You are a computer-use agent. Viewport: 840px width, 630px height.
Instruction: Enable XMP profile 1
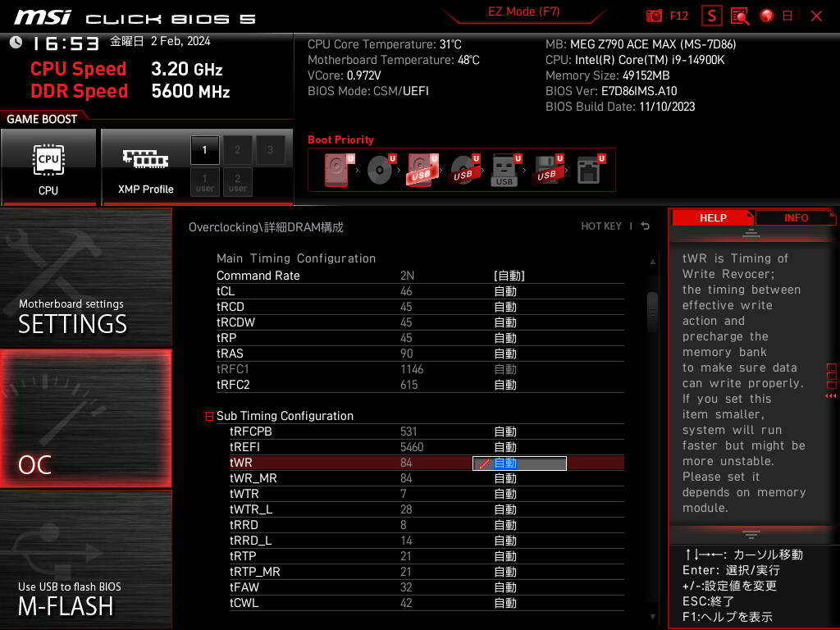[x=204, y=150]
